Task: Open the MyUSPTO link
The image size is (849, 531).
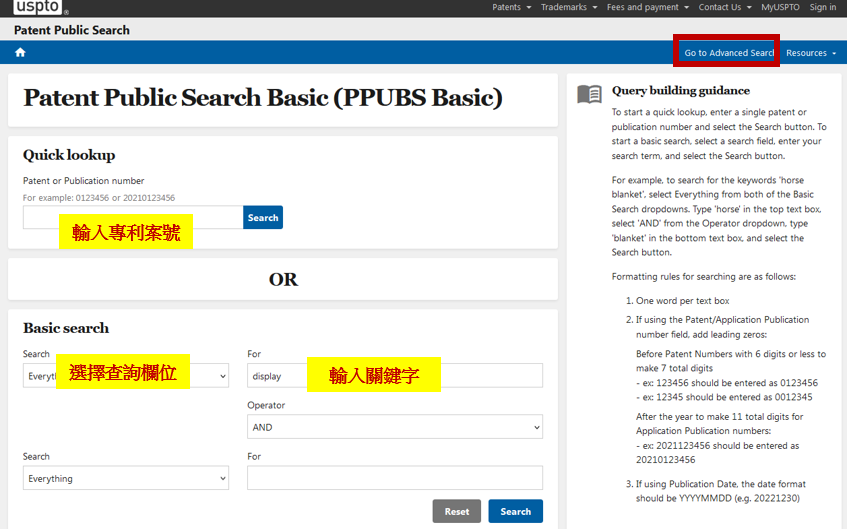Action: coord(780,7)
